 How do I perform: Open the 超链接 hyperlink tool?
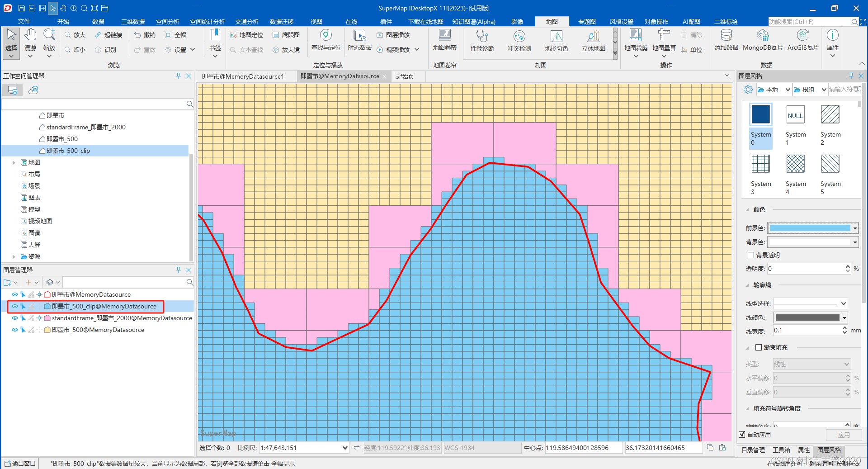[x=108, y=35]
